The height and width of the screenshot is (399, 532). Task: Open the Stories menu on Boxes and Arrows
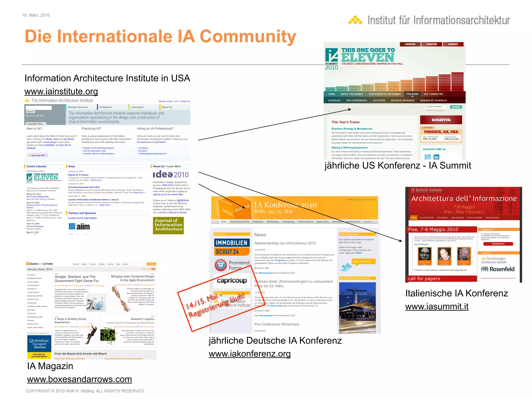(76, 264)
